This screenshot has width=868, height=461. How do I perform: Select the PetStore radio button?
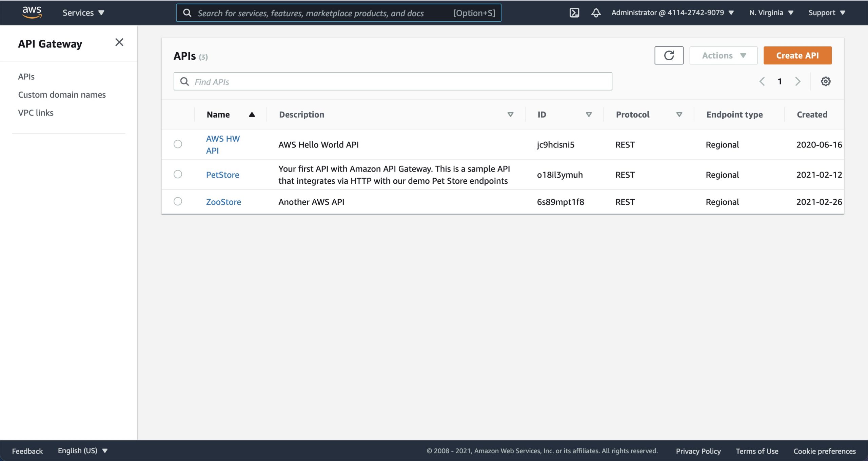pos(178,174)
